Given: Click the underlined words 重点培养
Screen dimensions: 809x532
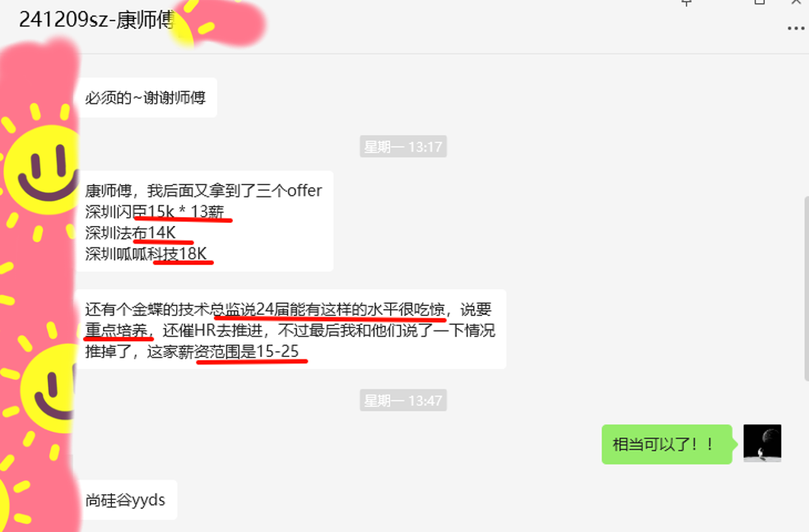Looking at the screenshot, I should coord(117,331).
